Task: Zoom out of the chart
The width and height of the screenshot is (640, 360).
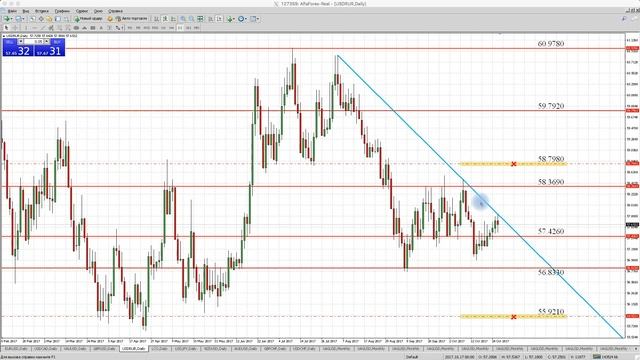Action: point(191,19)
